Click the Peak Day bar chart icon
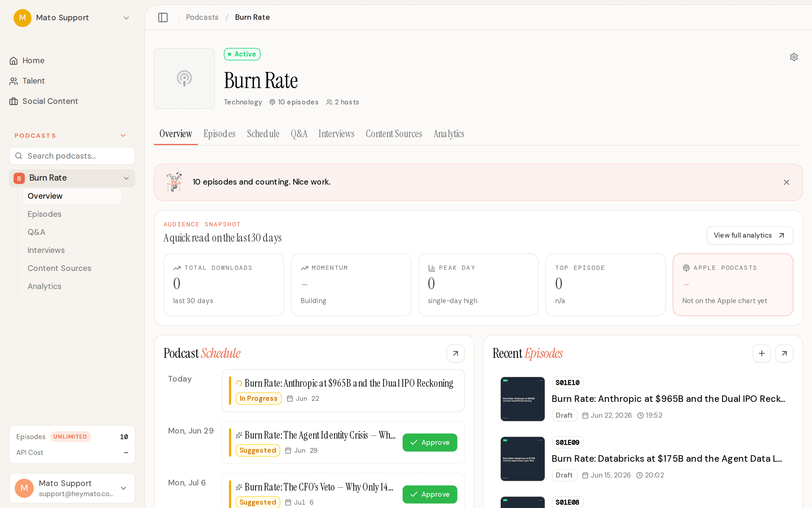 tap(431, 268)
